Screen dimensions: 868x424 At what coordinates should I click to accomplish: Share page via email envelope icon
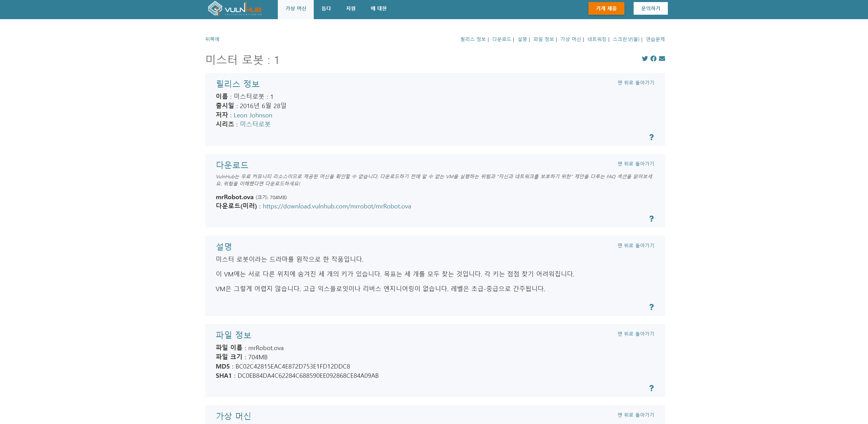(x=662, y=59)
